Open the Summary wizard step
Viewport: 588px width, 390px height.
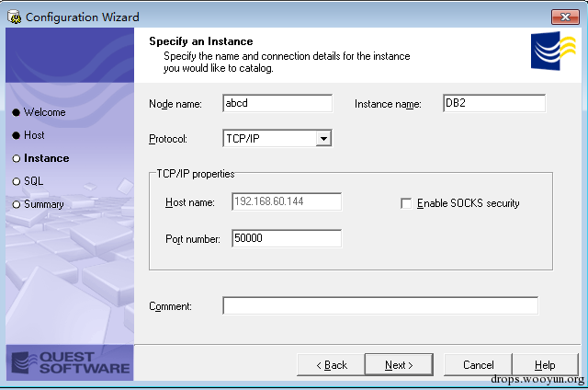pos(43,204)
